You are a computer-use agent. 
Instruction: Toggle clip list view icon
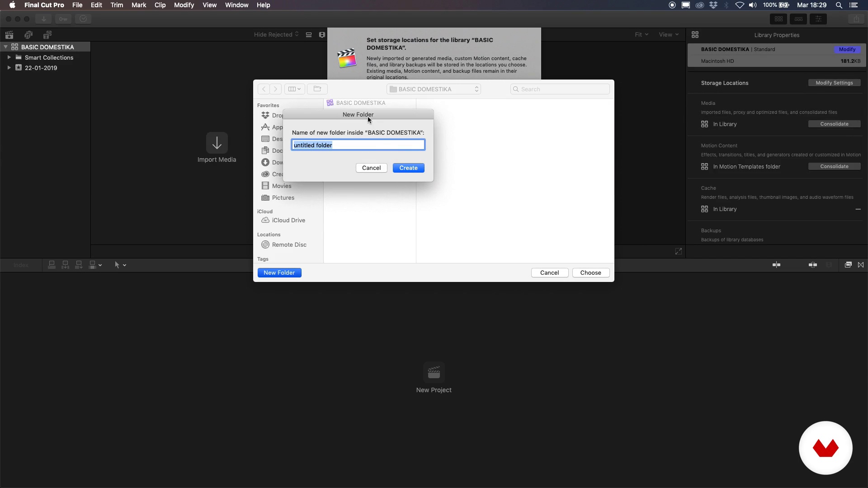pos(309,35)
